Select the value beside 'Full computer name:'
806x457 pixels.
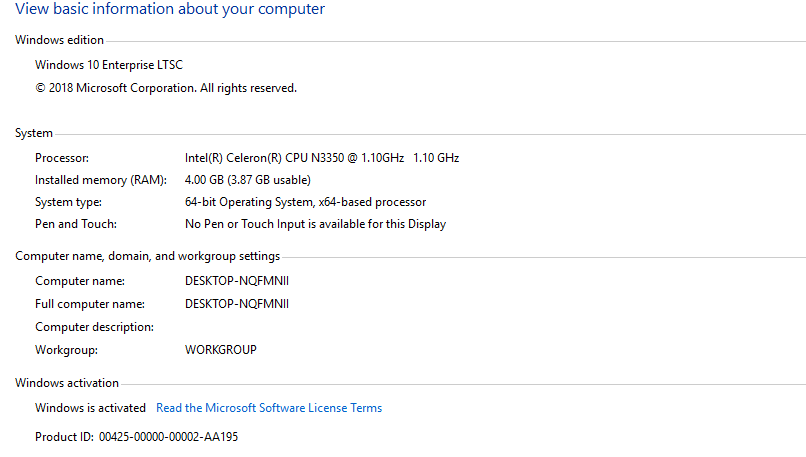coord(236,304)
